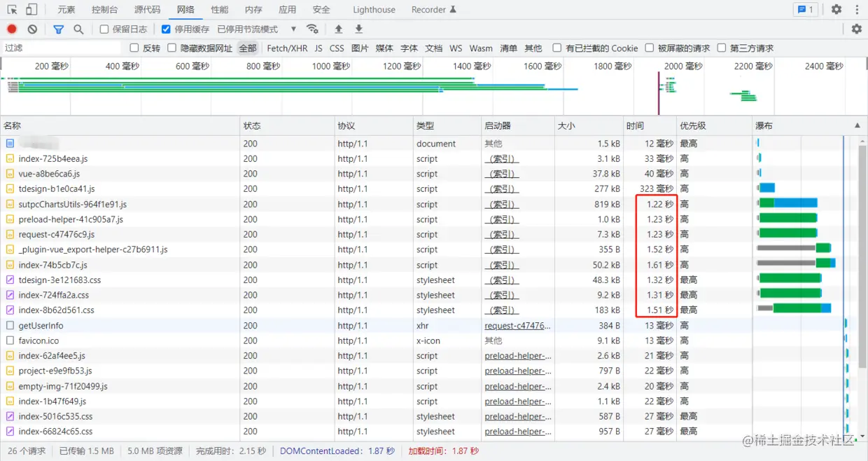This screenshot has height=461, width=868.
Task: Open the 性能 tab
Action: coord(219,10)
